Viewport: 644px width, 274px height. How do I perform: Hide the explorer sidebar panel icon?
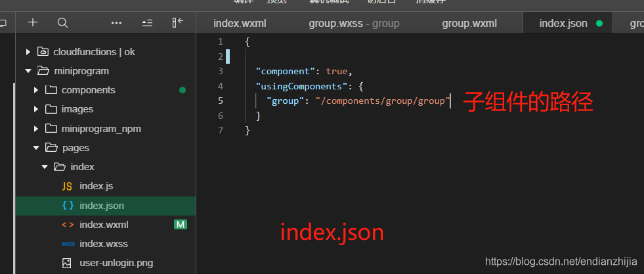pos(177,22)
